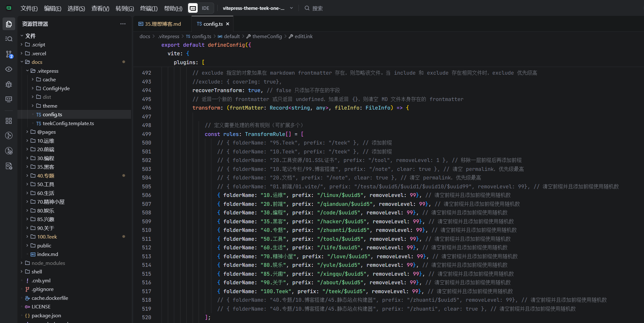Image resolution: width=644 pixels, height=323 pixels.
Task: Click the editLink breadcrumb segment
Action: click(301, 36)
